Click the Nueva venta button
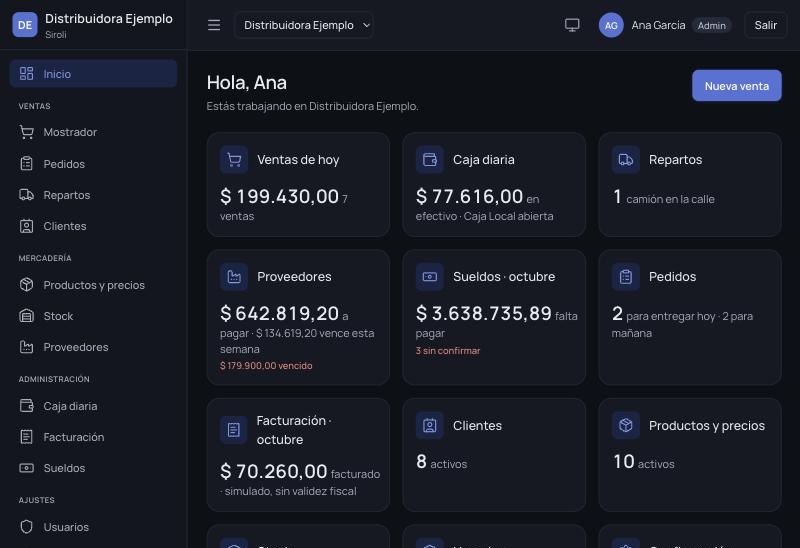The width and height of the screenshot is (800, 548). [736, 86]
